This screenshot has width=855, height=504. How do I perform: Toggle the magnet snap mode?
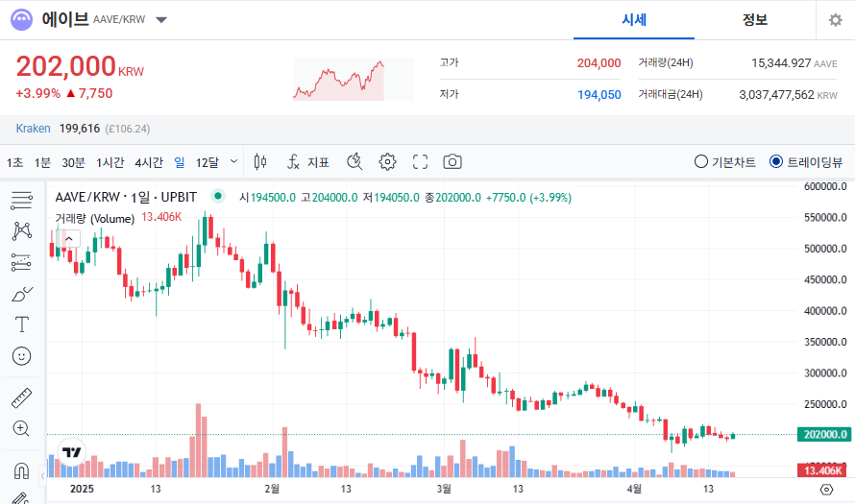click(22, 470)
